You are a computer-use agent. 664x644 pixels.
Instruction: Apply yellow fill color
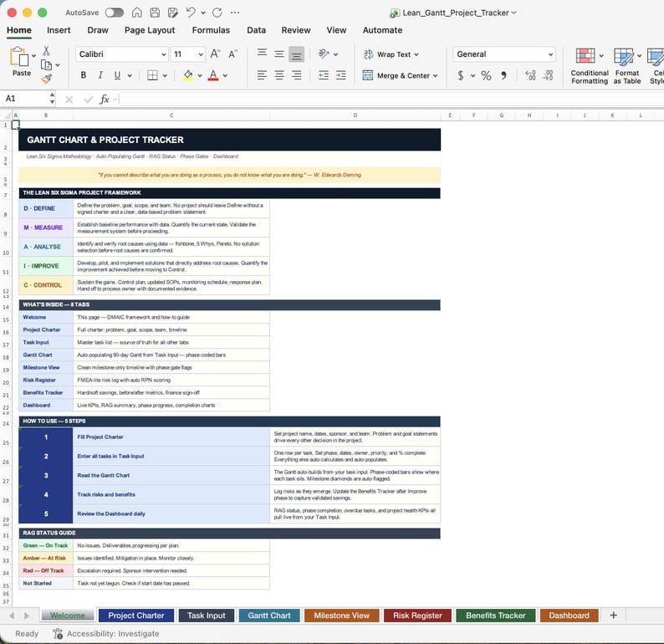click(x=188, y=75)
